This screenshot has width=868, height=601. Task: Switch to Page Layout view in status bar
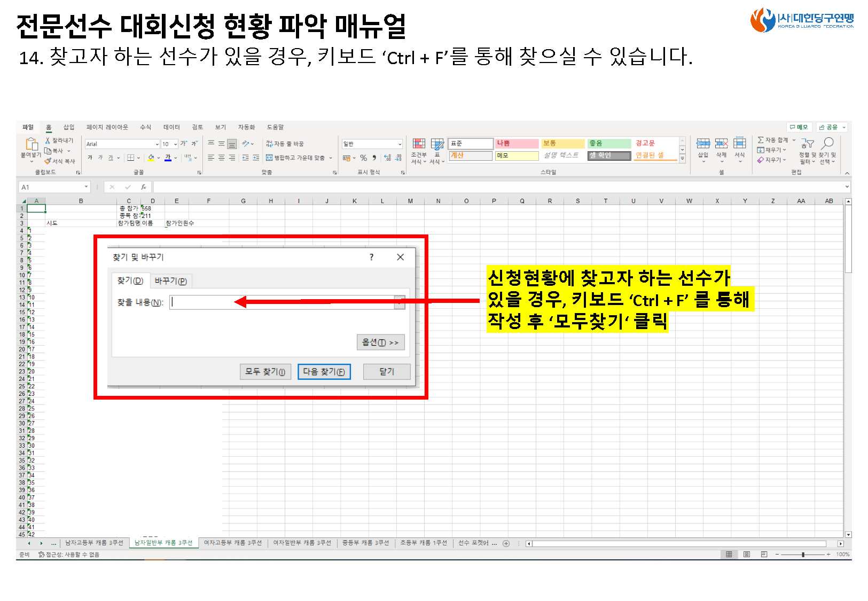tap(747, 555)
